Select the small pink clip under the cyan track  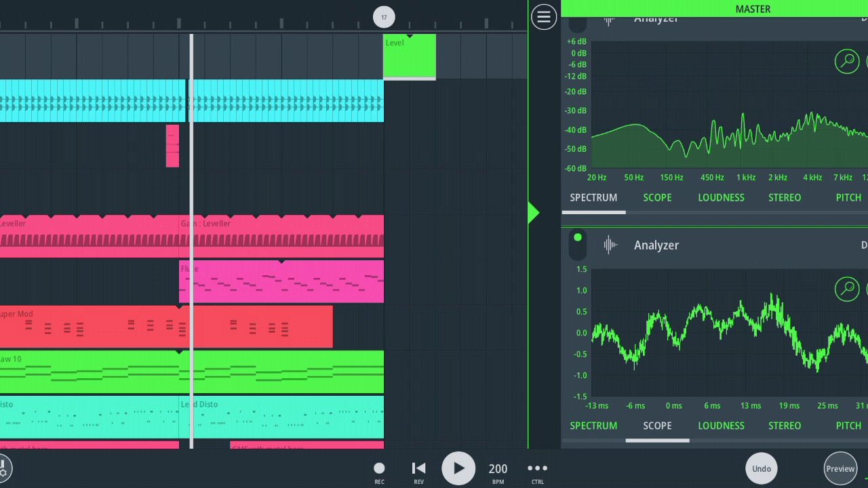click(172, 146)
